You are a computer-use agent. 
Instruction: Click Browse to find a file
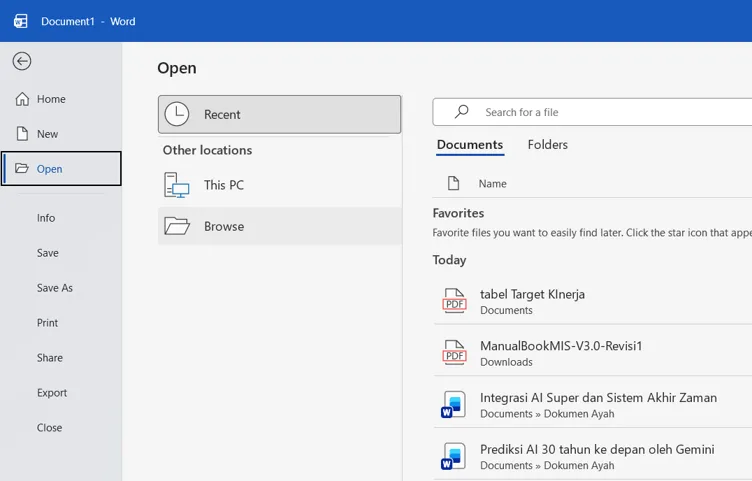(280, 226)
